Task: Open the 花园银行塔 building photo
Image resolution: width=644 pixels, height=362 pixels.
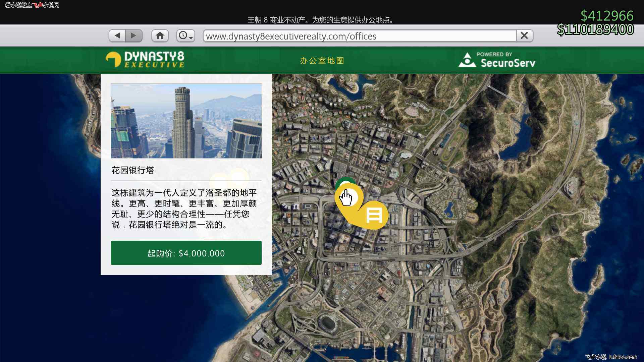Action: click(x=186, y=121)
